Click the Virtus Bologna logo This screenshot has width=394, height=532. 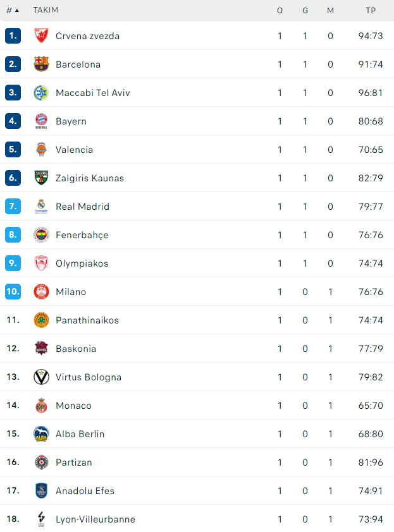click(41, 377)
